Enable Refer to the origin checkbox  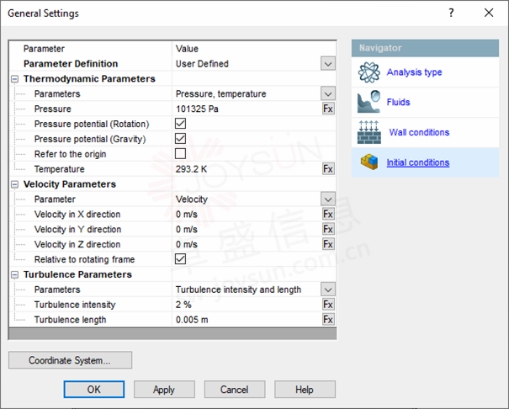point(180,154)
